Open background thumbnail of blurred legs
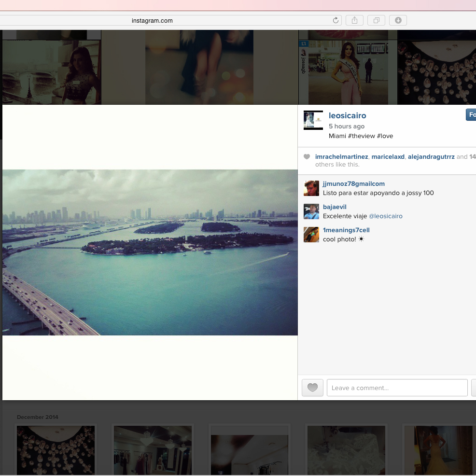This screenshot has width=476, height=476. (199, 67)
